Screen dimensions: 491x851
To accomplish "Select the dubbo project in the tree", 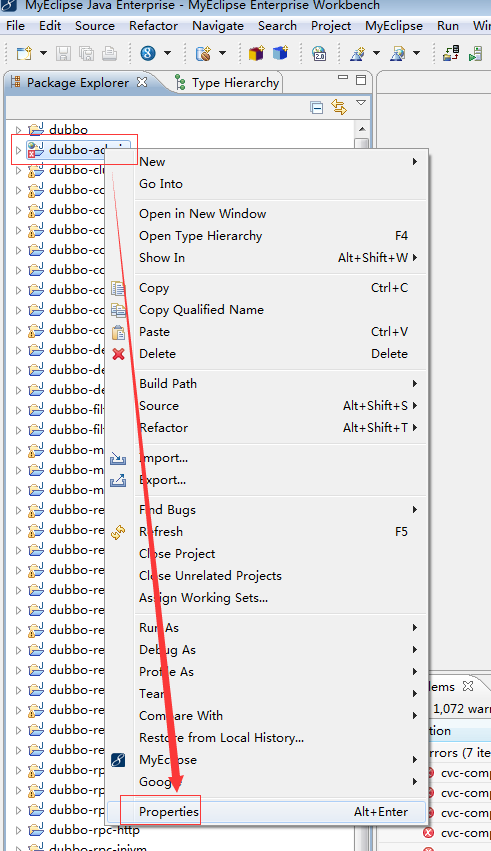I will tap(68, 130).
